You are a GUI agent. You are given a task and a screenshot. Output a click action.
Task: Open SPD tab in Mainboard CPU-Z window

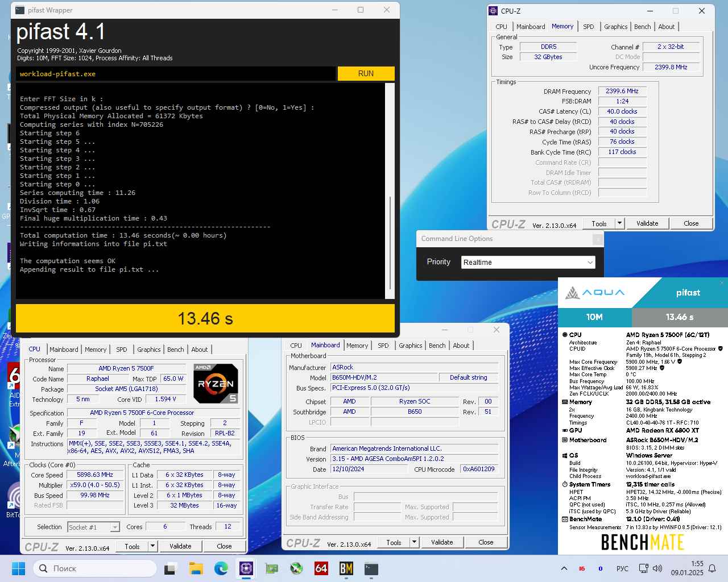(x=383, y=346)
